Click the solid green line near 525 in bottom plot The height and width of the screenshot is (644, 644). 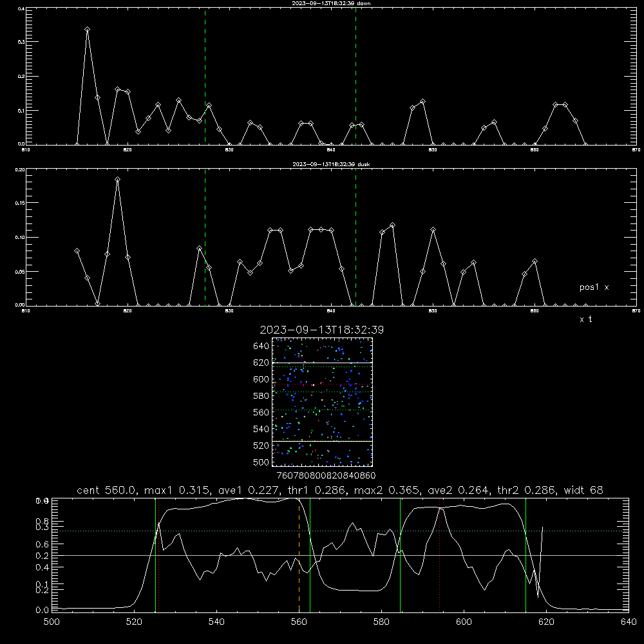155,554
